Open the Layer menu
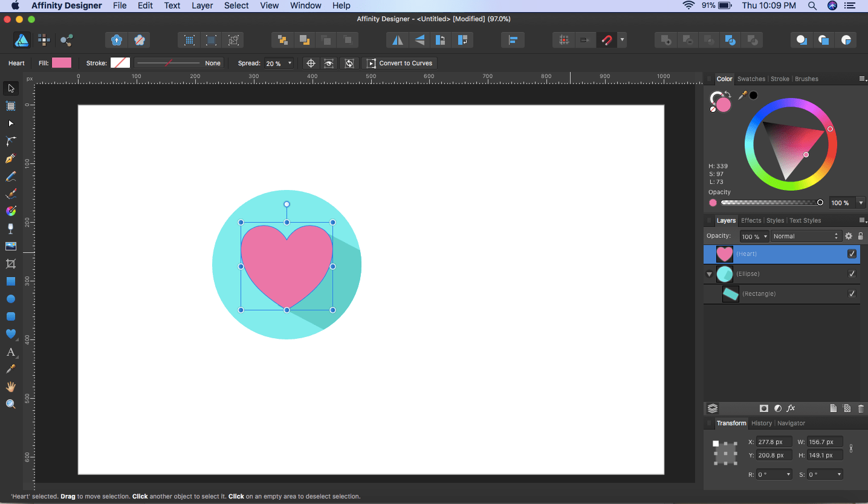The width and height of the screenshot is (868, 504). [202, 5]
